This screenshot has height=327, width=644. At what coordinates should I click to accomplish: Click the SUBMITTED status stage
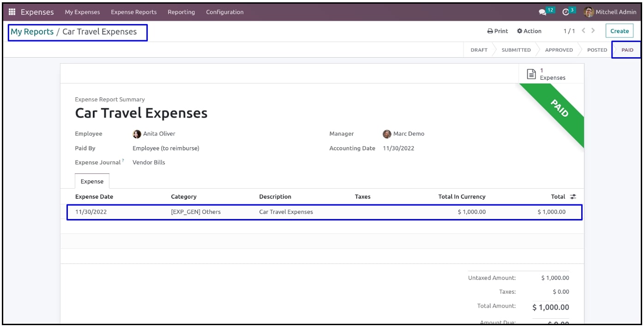point(516,50)
